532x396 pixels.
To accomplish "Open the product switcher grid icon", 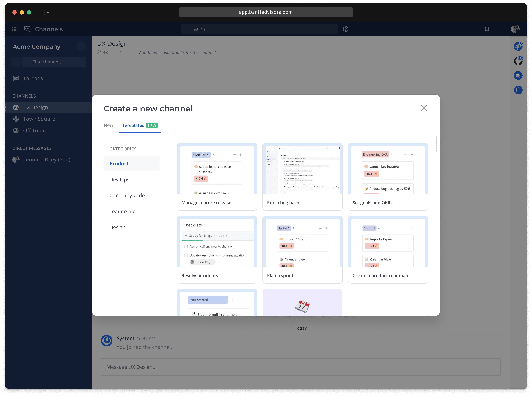I will [14, 29].
